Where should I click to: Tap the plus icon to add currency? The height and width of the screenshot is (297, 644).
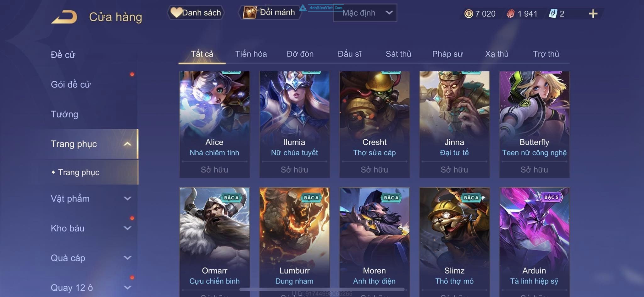click(593, 13)
